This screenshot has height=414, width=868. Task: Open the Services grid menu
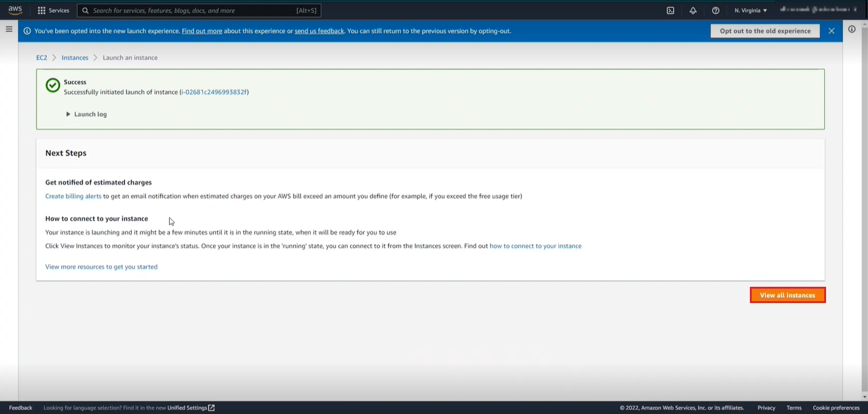coord(41,10)
